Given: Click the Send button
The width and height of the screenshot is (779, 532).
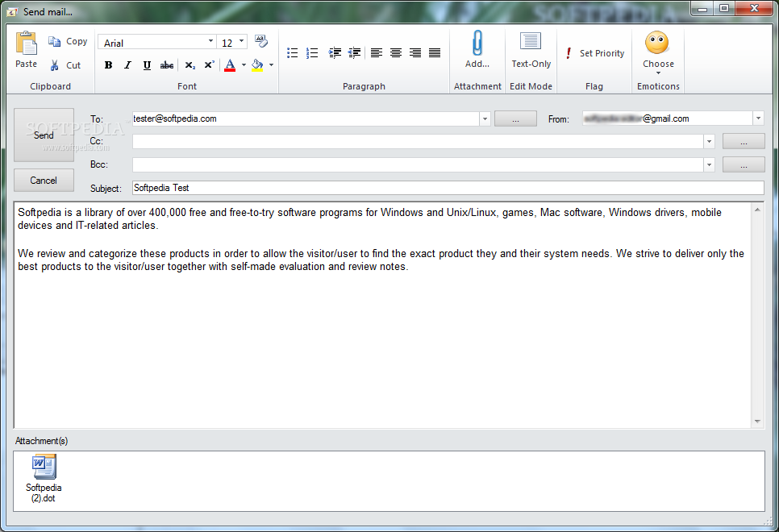Looking at the screenshot, I should coord(44,135).
